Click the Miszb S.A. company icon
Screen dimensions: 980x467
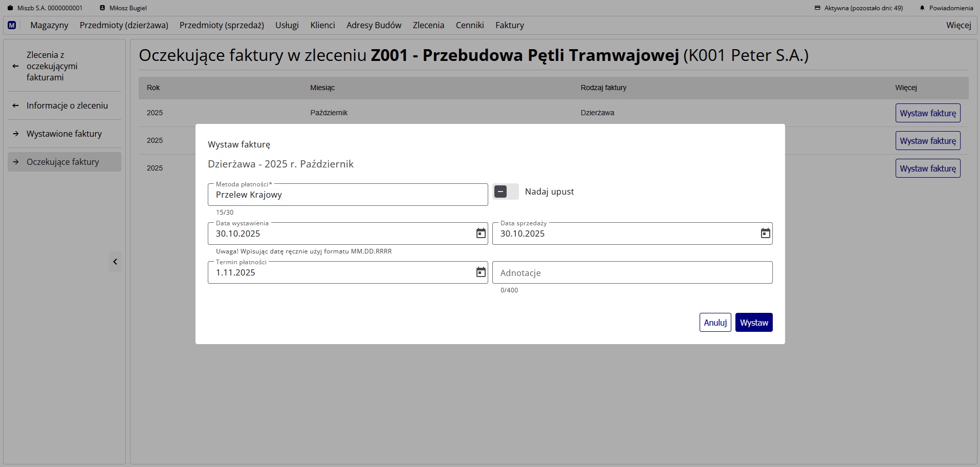(9, 8)
